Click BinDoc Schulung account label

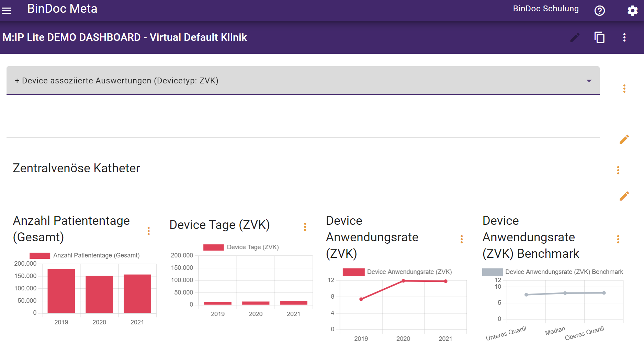545,9
